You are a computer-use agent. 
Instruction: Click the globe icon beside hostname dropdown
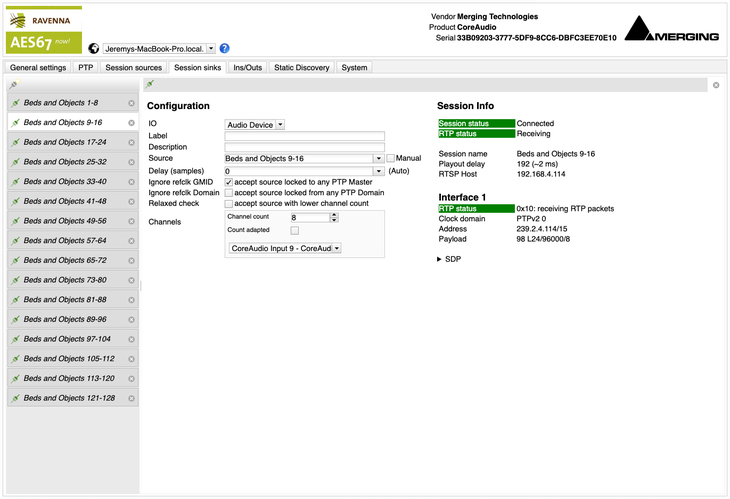click(x=94, y=48)
